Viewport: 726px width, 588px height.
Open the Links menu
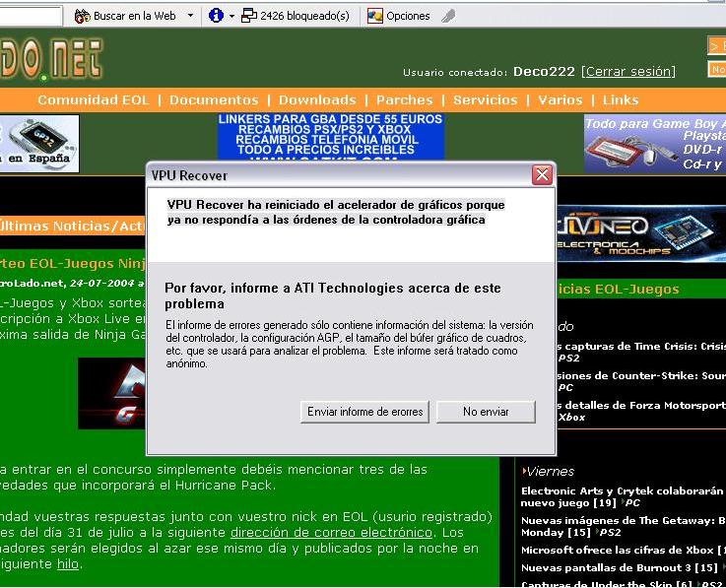click(621, 100)
